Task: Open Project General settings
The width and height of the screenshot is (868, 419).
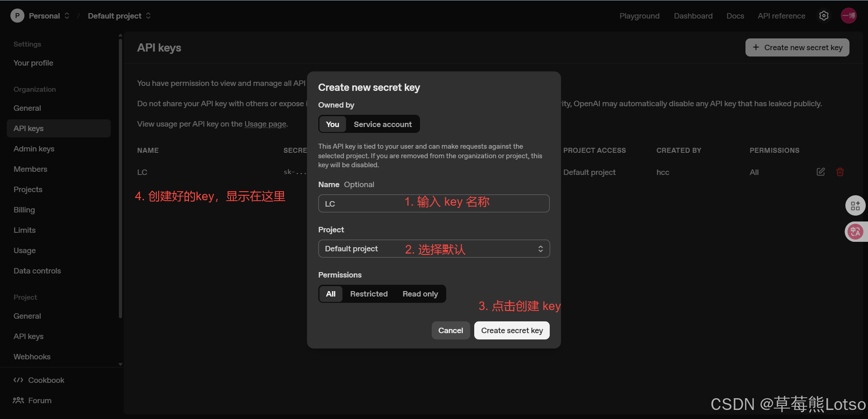Action: 27,316
